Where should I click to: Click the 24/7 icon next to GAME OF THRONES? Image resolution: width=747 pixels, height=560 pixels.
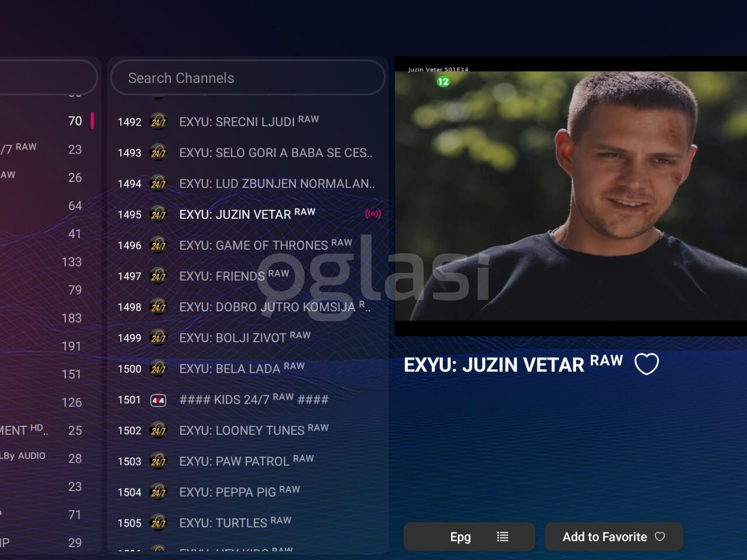[x=158, y=245]
